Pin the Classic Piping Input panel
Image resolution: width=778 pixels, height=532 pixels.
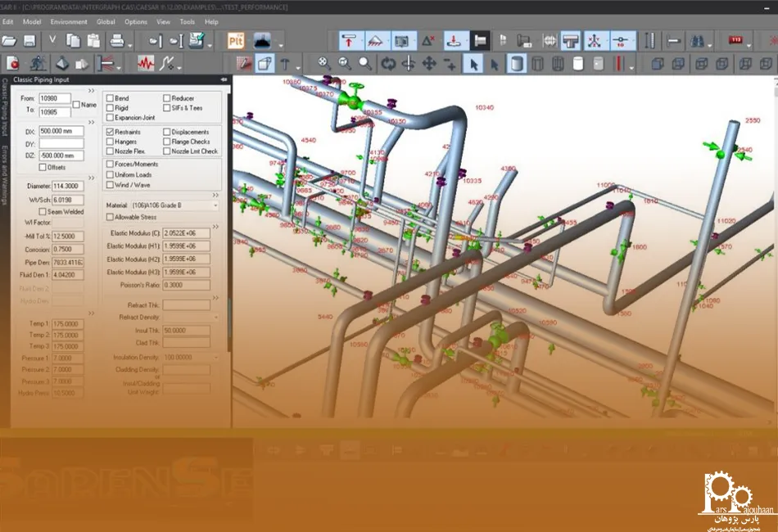[x=224, y=79]
